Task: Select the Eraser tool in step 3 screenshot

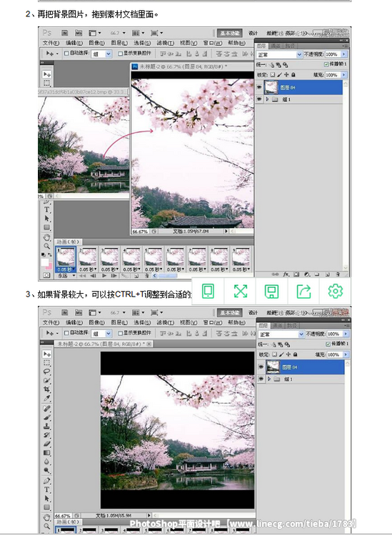Action: coord(47,444)
